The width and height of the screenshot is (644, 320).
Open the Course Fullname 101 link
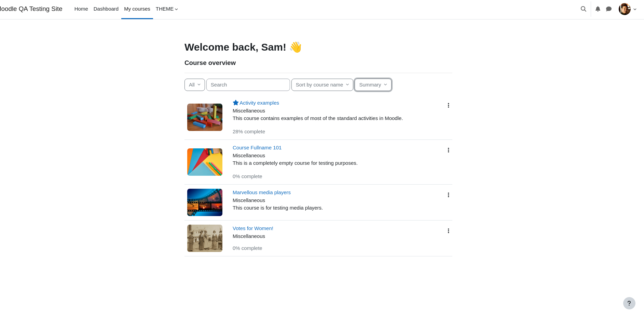(x=257, y=148)
